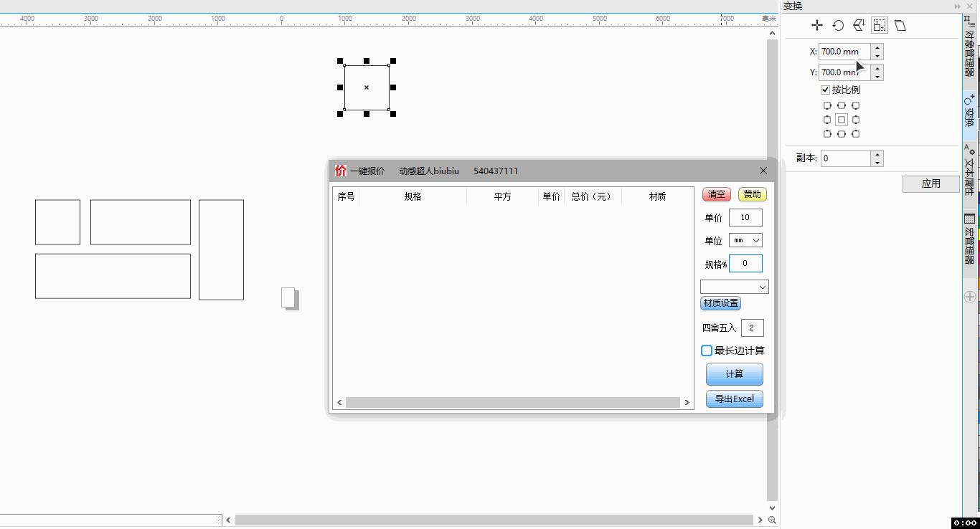Image resolution: width=980 pixels, height=529 pixels.
Task: Click the 规格% input field
Action: (x=745, y=263)
